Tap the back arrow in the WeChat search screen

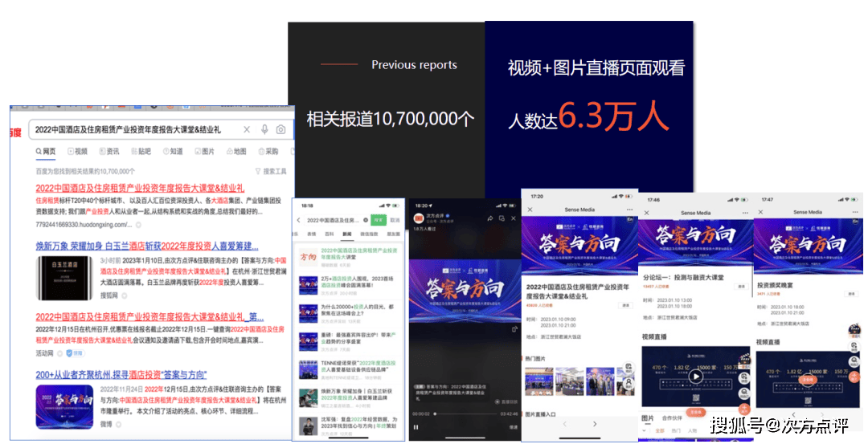pyautogui.click(x=298, y=220)
